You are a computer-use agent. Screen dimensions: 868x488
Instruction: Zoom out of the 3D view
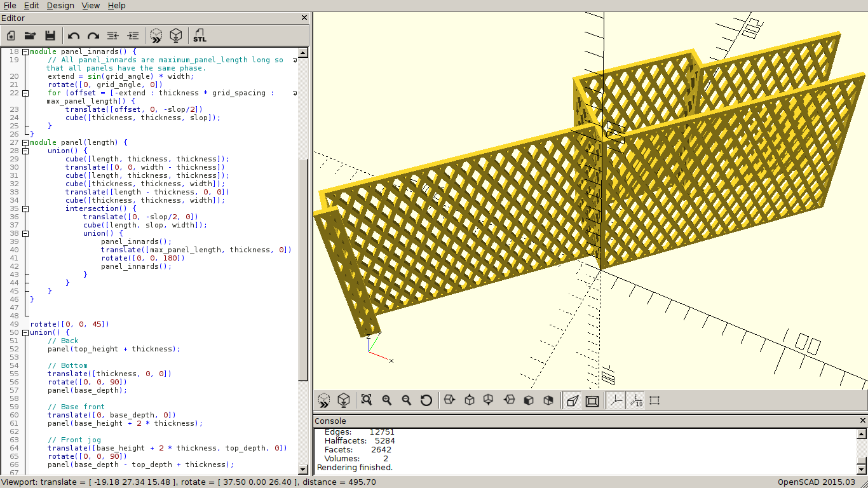(406, 400)
